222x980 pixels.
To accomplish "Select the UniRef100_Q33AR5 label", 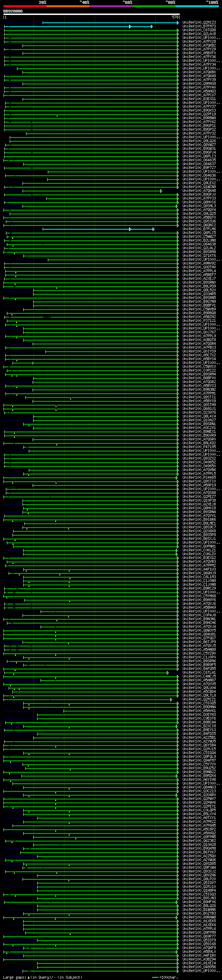I will coord(199,294).
